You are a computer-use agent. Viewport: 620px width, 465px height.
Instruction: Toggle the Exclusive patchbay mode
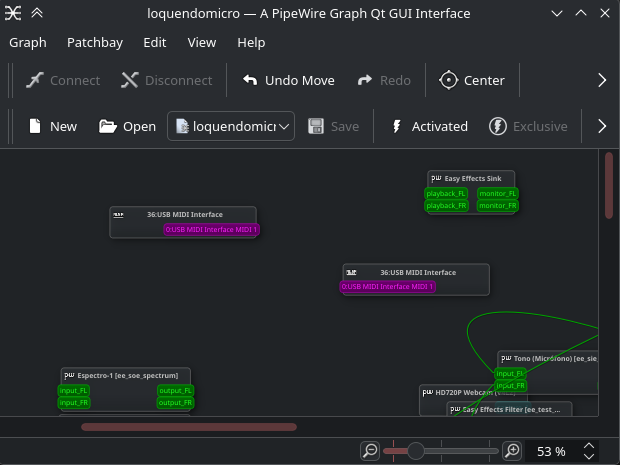point(528,127)
